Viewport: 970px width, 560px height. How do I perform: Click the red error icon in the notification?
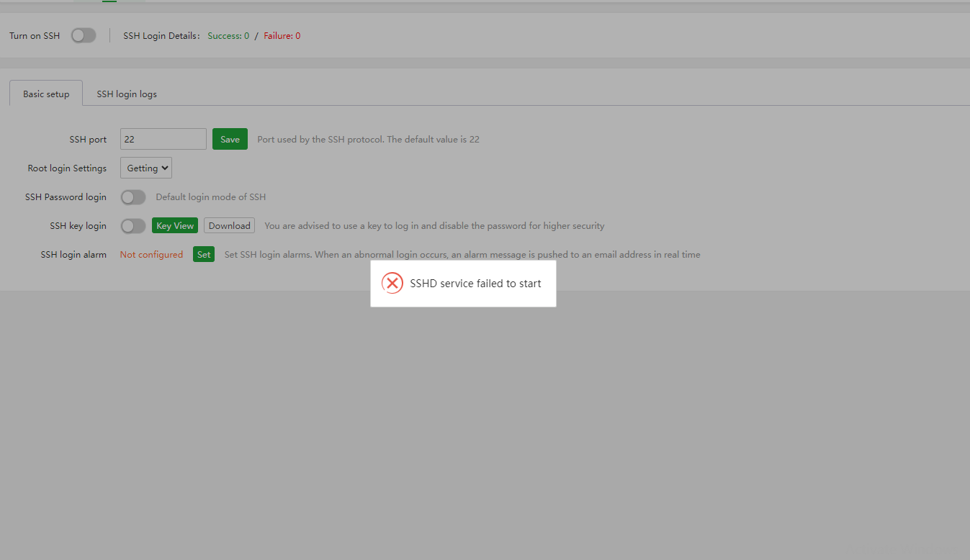pos(392,283)
